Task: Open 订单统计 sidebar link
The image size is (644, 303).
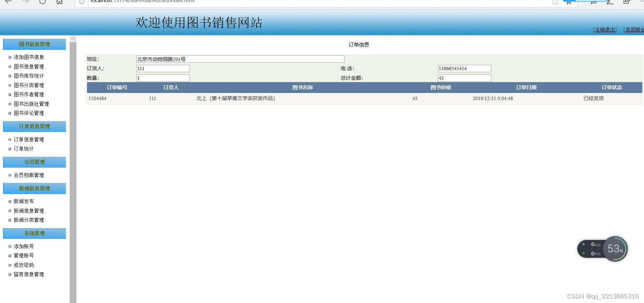Action: [x=24, y=149]
